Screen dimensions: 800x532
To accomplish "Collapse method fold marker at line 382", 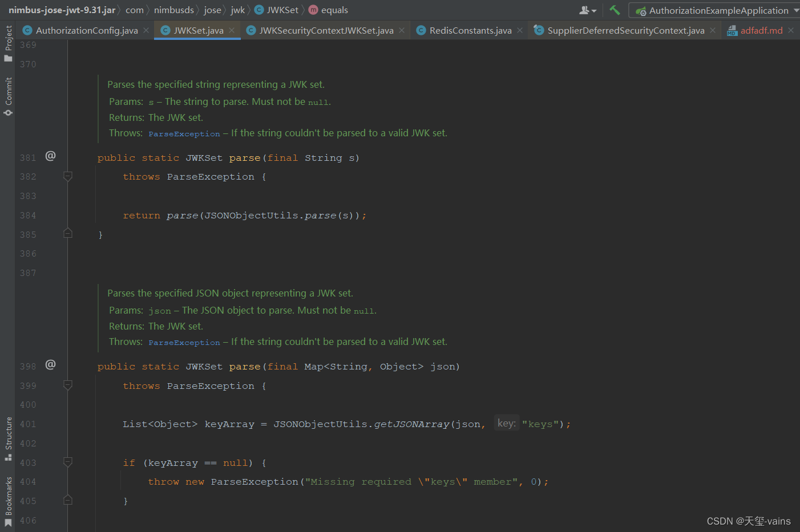I will (x=67, y=177).
